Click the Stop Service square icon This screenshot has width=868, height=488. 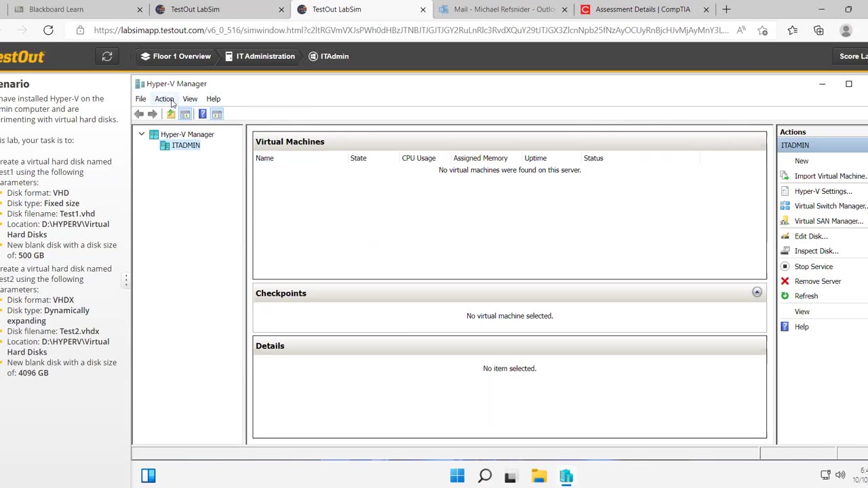coord(785,266)
